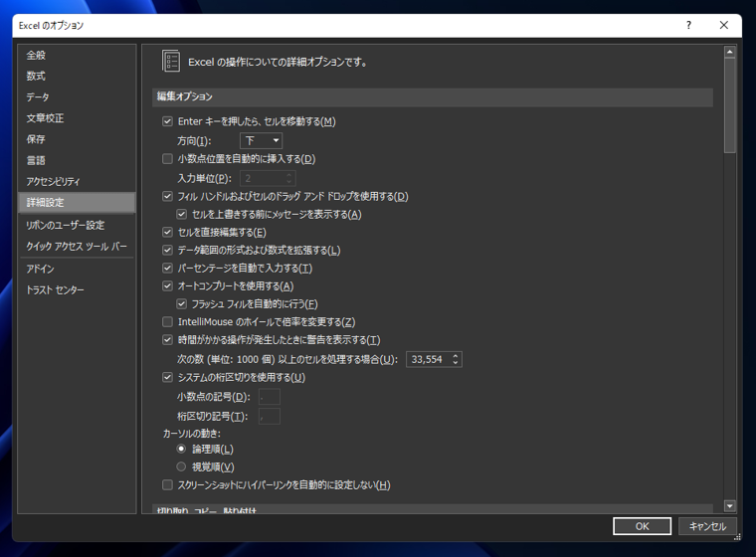This screenshot has width=756, height=557.
Task: Select the 論理順 radio button
Action: tap(181, 449)
